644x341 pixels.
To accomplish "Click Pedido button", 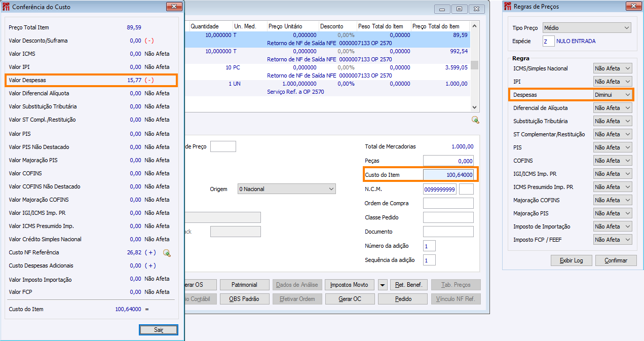I will coord(403,299).
